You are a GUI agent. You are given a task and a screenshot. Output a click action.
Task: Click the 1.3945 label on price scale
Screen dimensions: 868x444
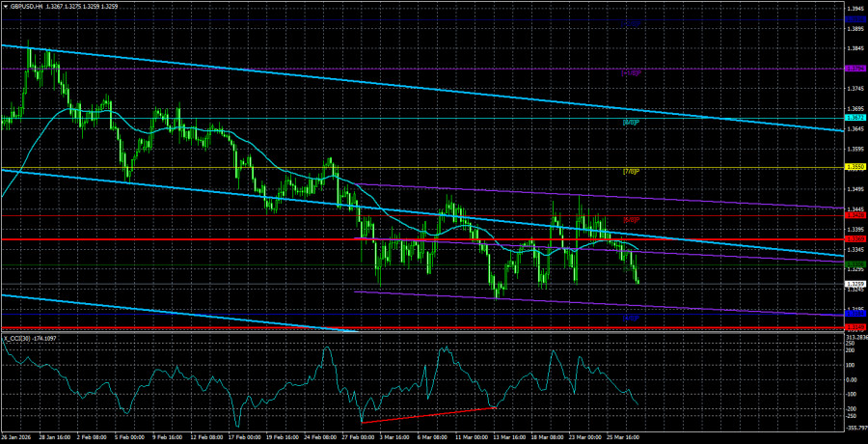[854, 10]
